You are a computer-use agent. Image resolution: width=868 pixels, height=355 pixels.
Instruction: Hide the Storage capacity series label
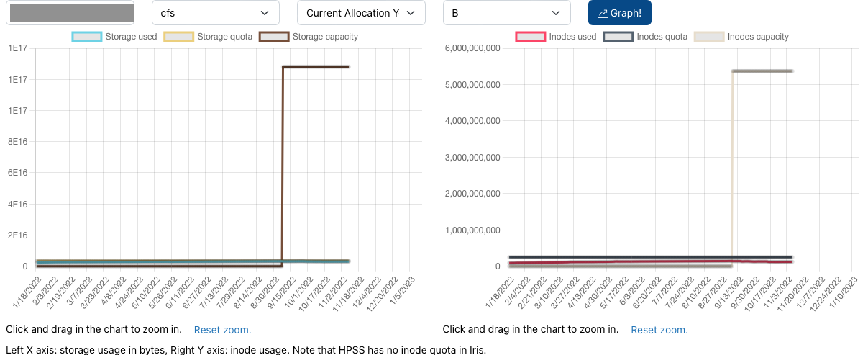[x=325, y=37]
